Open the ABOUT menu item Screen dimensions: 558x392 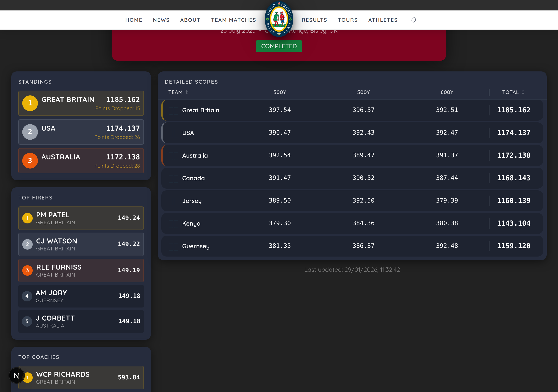tap(190, 20)
